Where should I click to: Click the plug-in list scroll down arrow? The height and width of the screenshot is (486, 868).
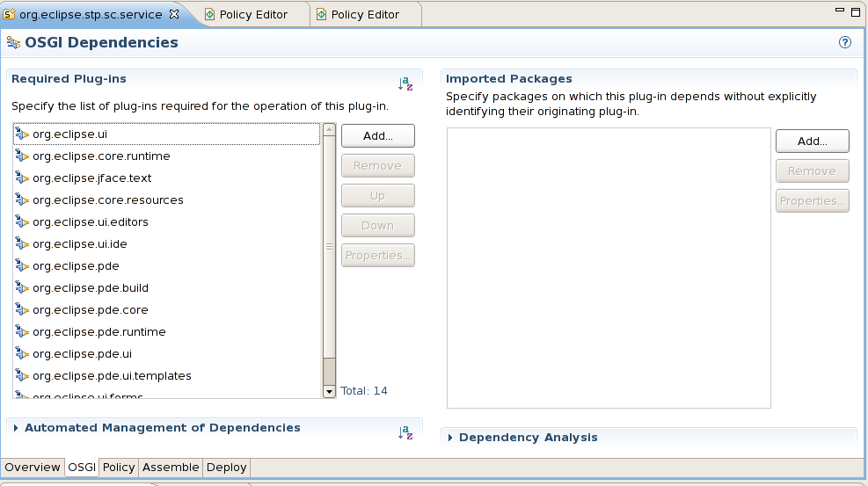pyautogui.click(x=329, y=391)
